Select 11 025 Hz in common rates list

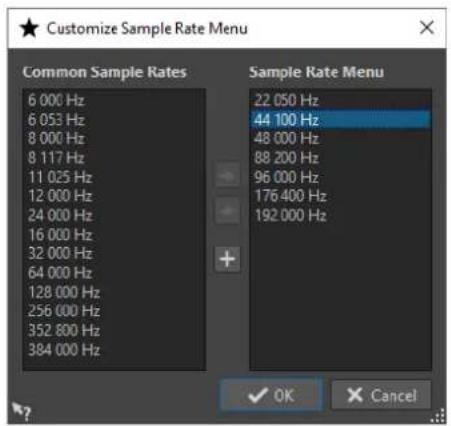(x=114, y=177)
